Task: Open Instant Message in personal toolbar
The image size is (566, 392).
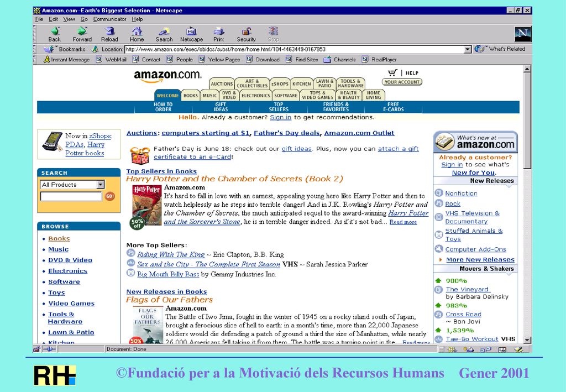Action: (x=66, y=60)
